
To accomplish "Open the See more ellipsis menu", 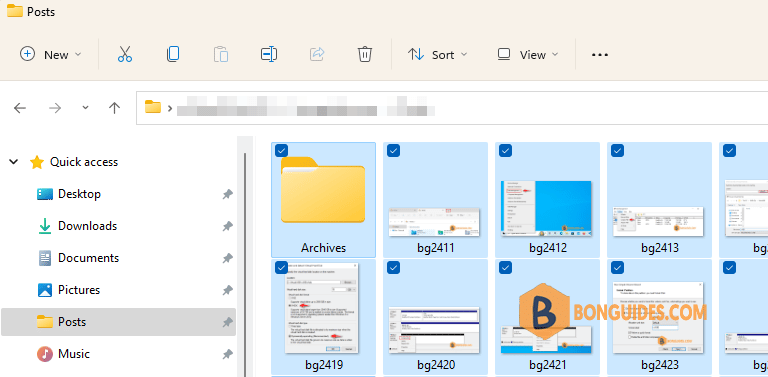I will pyautogui.click(x=600, y=55).
